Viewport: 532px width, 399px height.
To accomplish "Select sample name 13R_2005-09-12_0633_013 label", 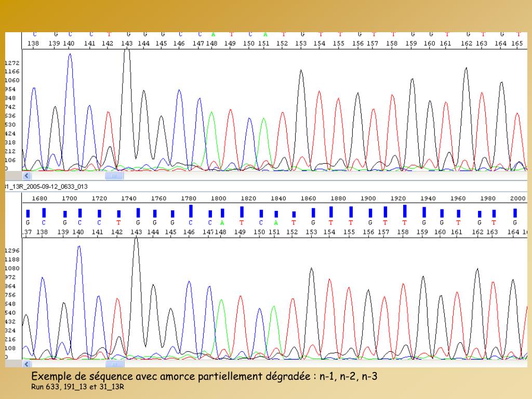I will point(46,187).
